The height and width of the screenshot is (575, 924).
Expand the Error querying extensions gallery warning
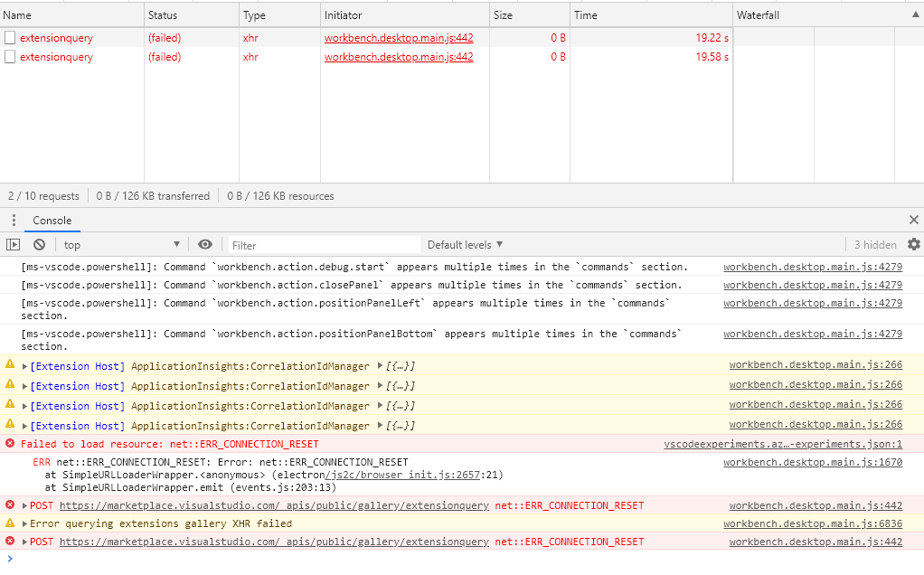(x=24, y=523)
